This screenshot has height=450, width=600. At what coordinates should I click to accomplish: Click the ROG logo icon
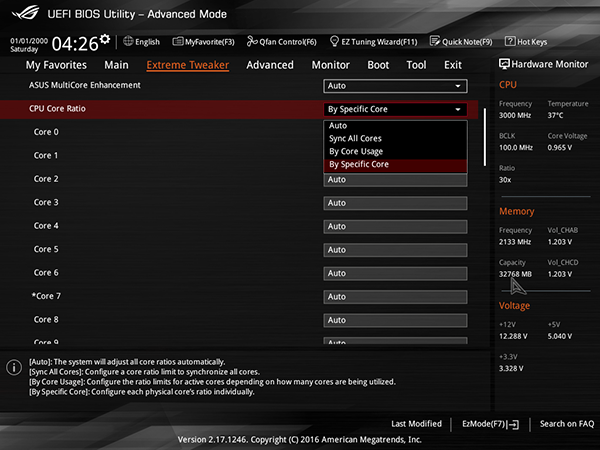(x=25, y=13)
